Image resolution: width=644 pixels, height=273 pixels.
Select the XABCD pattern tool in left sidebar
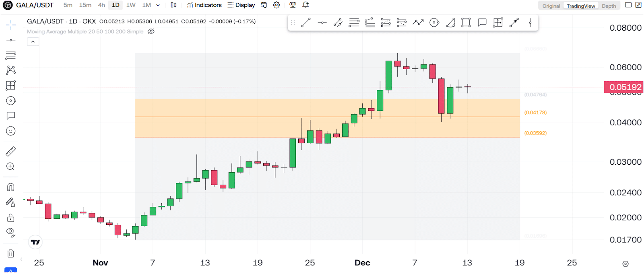tap(11, 70)
